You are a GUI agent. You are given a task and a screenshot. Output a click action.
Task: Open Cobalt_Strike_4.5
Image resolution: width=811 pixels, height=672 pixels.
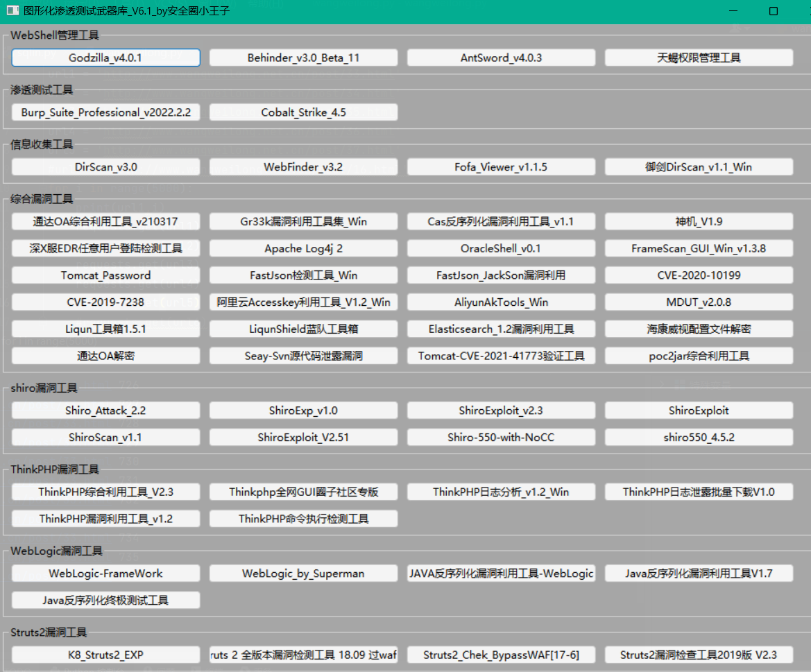(304, 112)
